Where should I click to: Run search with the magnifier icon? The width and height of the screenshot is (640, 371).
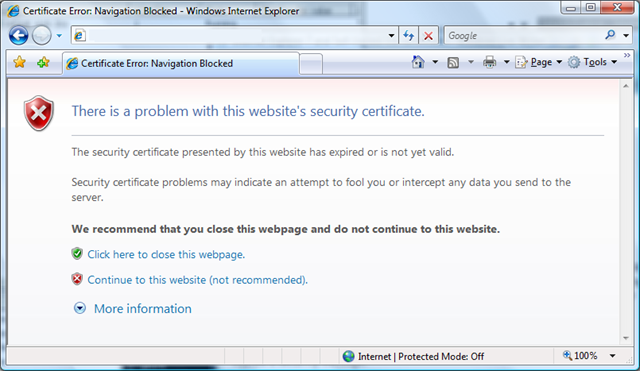pos(610,35)
